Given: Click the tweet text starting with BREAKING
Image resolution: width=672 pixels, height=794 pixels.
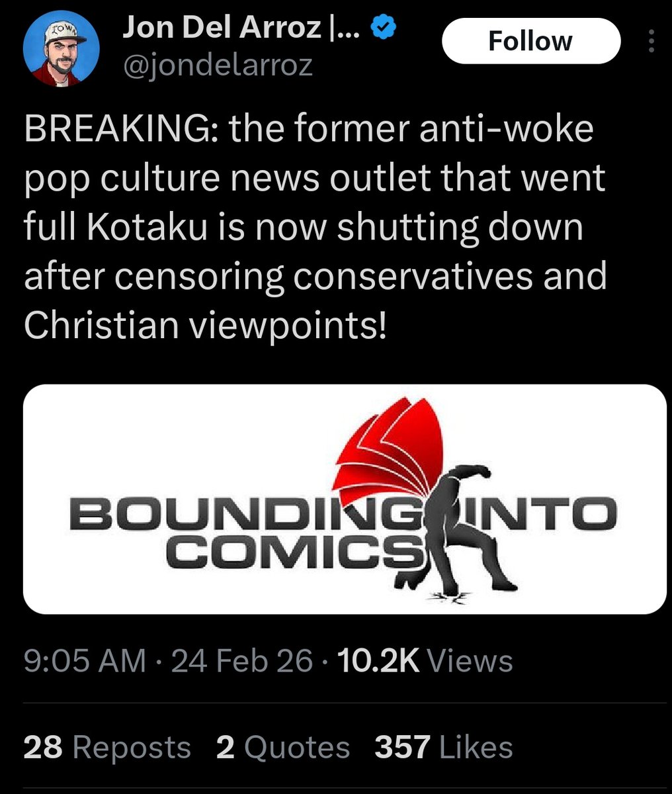Looking at the screenshot, I should tap(315, 227).
